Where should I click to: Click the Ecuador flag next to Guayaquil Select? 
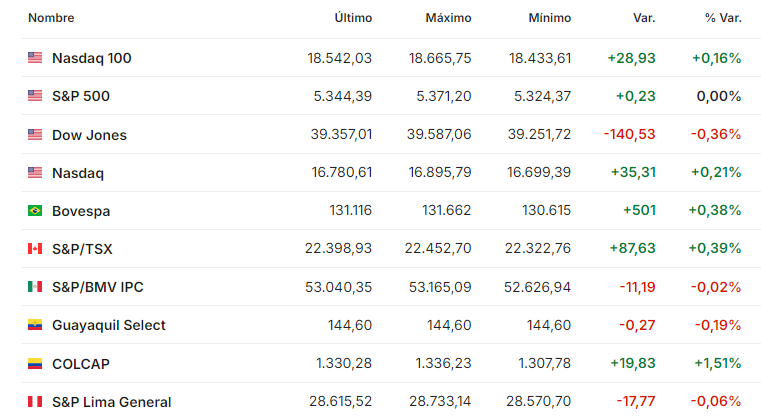(35, 325)
